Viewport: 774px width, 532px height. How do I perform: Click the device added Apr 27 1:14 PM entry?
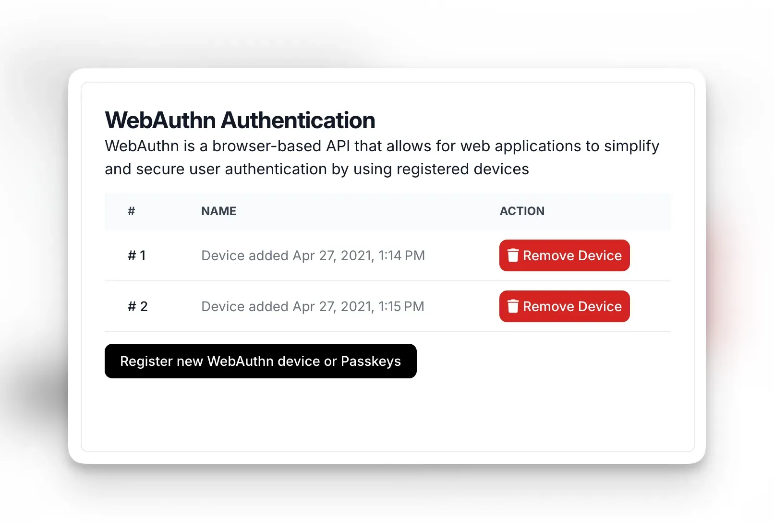click(x=313, y=255)
